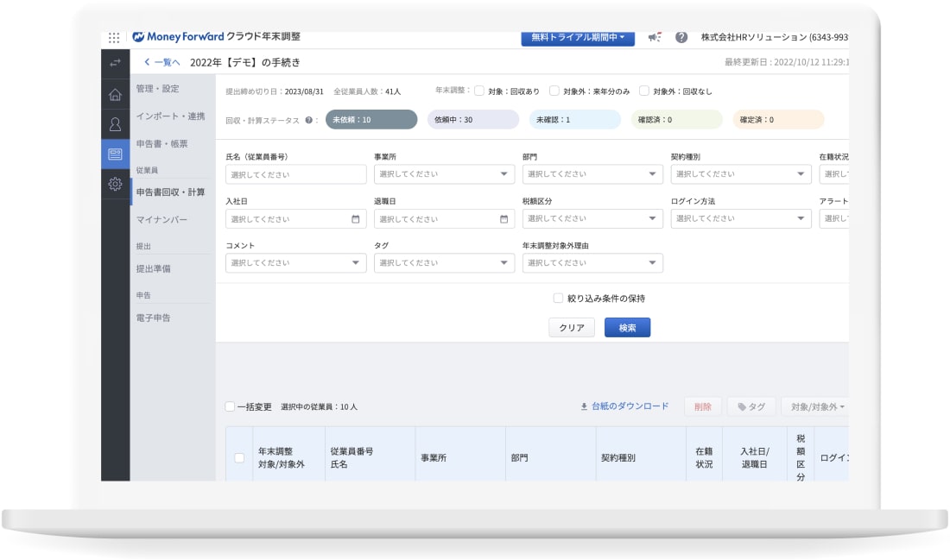Toggle sidebar with the swap arrows icon
This screenshot has height=560, width=950.
tap(115, 63)
